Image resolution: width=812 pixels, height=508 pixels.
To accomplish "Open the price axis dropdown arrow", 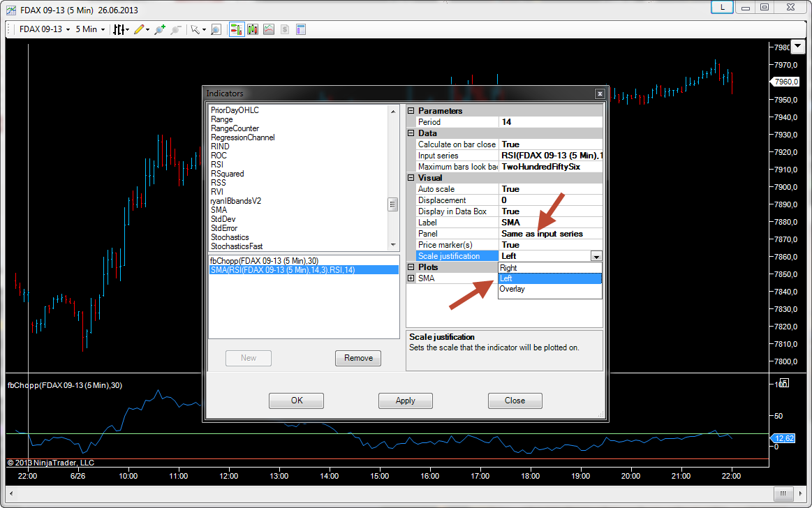I will pyautogui.click(x=798, y=46).
